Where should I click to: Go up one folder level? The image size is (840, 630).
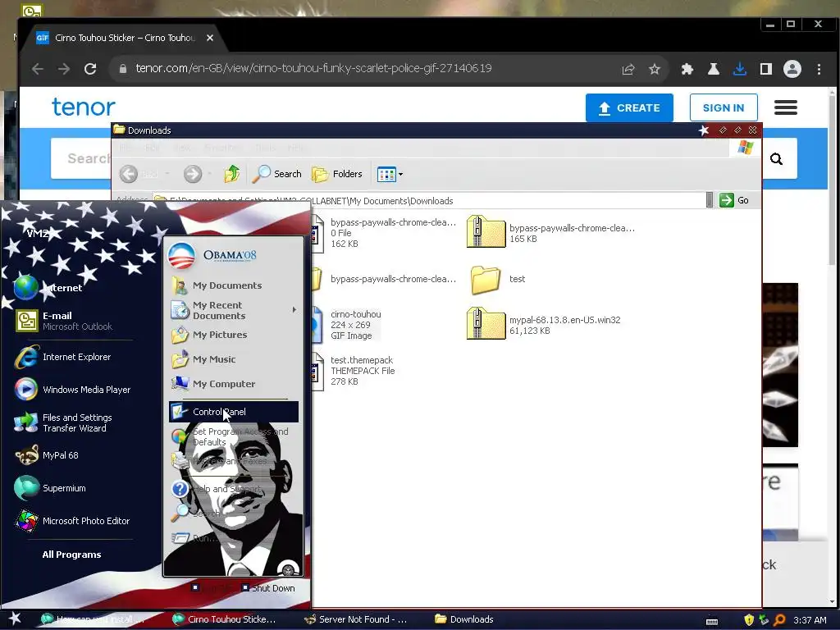pos(232,174)
